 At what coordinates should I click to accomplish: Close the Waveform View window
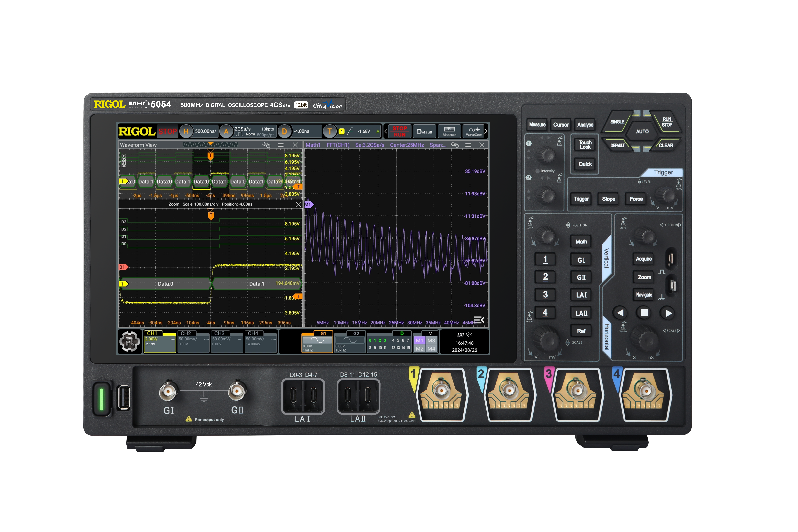point(296,145)
